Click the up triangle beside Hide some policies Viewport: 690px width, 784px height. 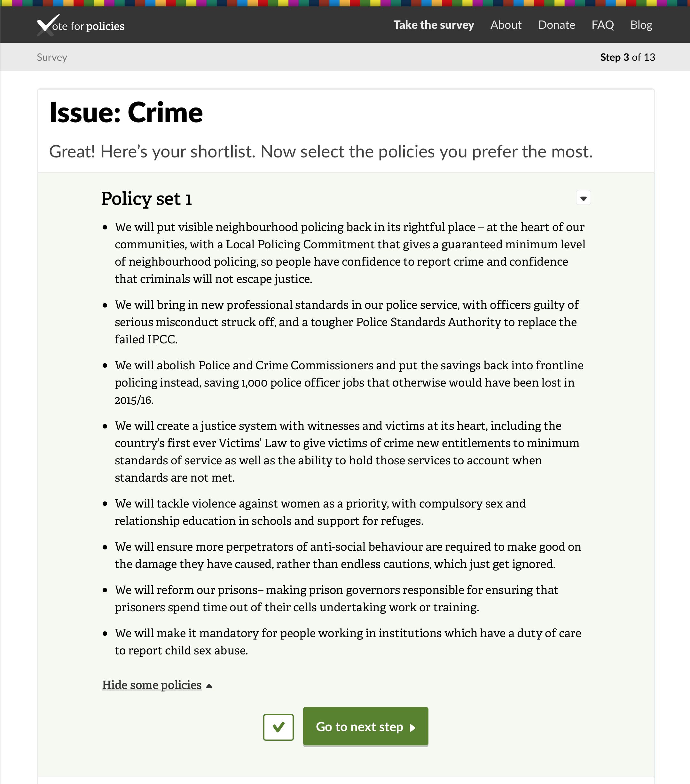pos(209,686)
